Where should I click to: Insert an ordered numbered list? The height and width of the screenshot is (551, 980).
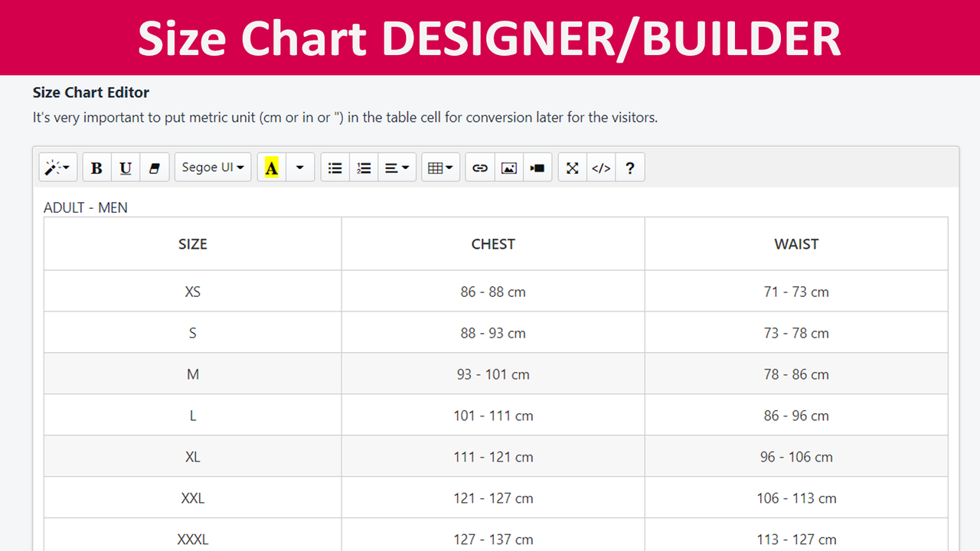(364, 167)
